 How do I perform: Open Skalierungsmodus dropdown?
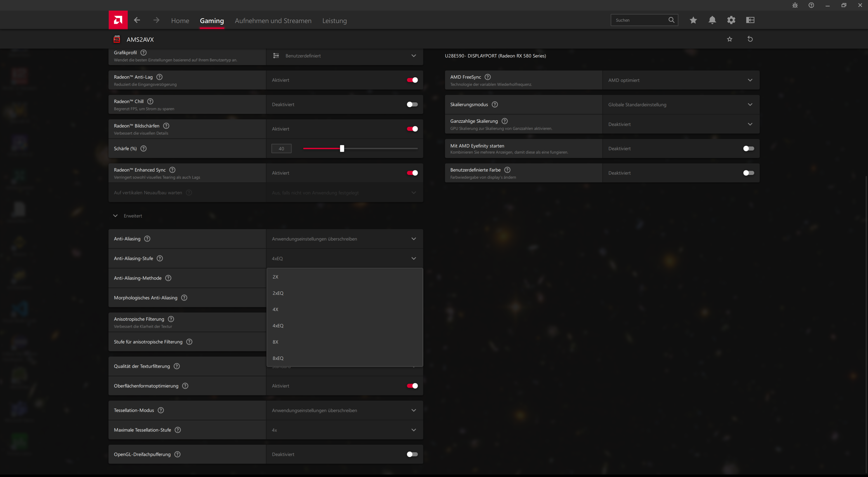click(x=681, y=104)
